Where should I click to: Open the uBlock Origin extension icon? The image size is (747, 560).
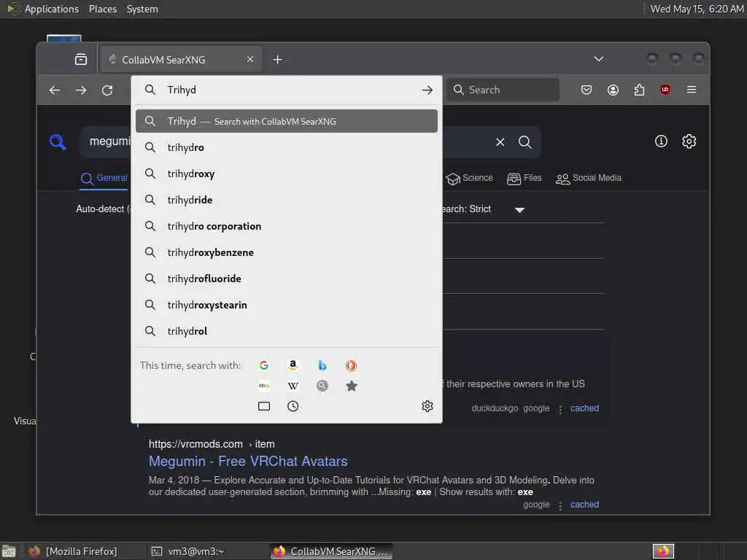tap(665, 90)
